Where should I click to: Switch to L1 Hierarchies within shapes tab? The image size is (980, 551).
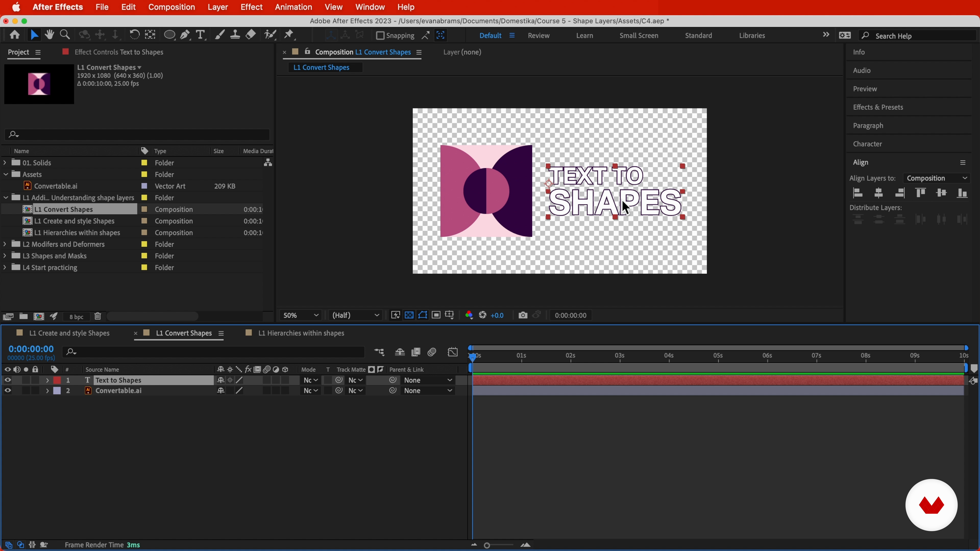(x=301, y=333)
